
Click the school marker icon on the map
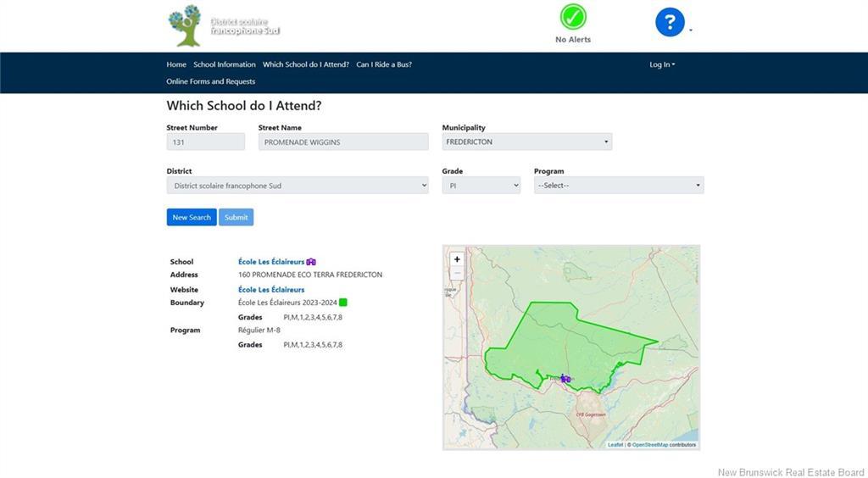[x=565, y=379]
